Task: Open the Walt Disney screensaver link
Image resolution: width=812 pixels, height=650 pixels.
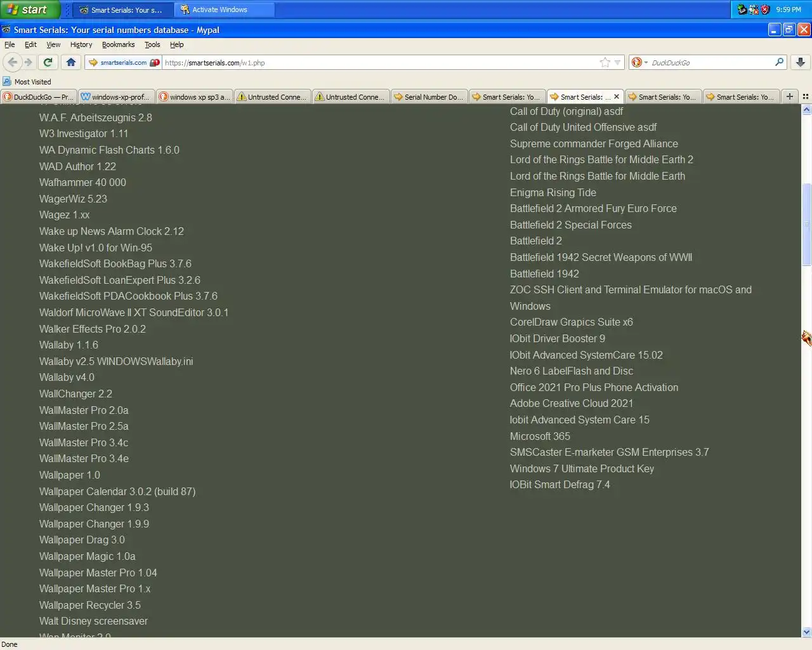Action: click(x=93, y=621)
